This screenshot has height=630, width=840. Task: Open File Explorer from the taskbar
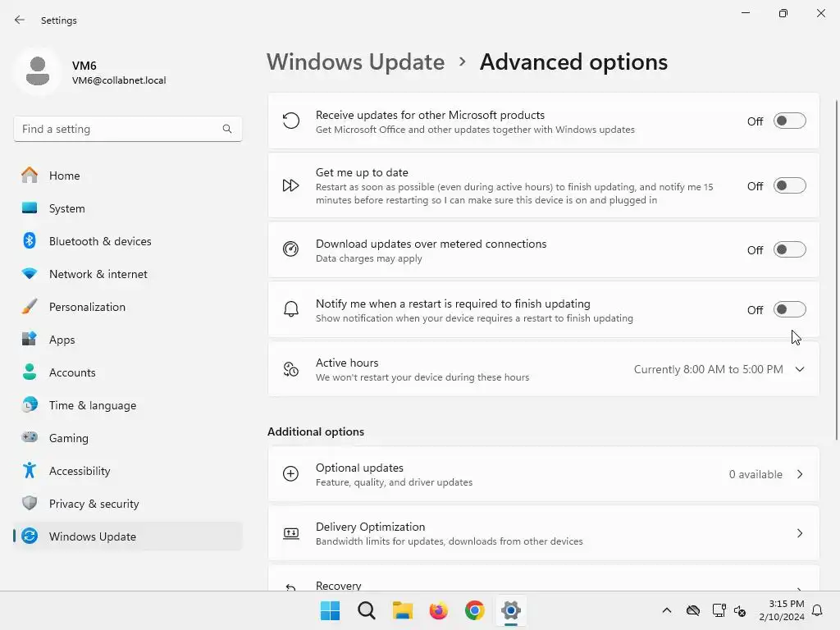coord(402,610)
